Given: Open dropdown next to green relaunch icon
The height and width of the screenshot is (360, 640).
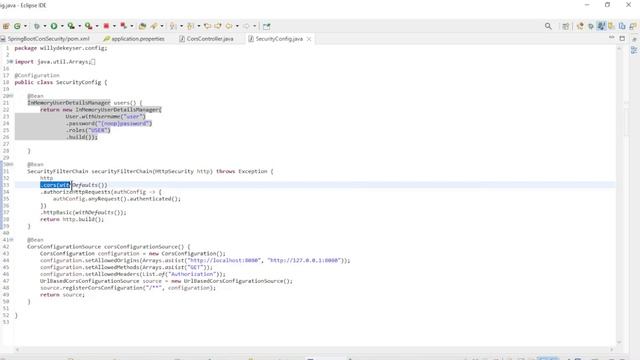Looking at the screenshot, I should pos(25,26).
